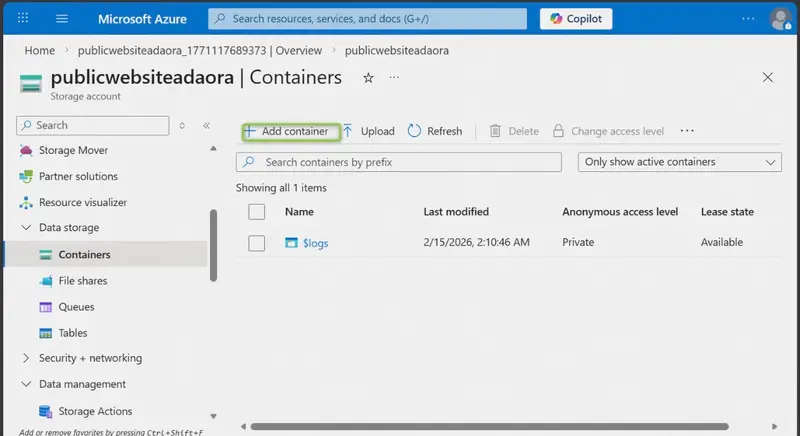Viewport: 800px width, 436px height.
Task: Collapse the sidebar with the double chevron
Action: [207, 125]
